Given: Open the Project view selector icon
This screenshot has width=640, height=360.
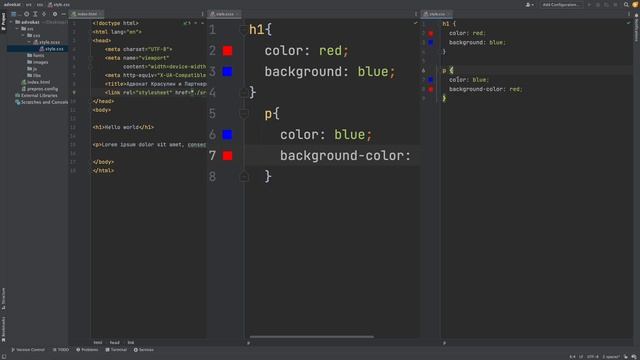Looking at the screenshot, I should [x=13, y=14].
